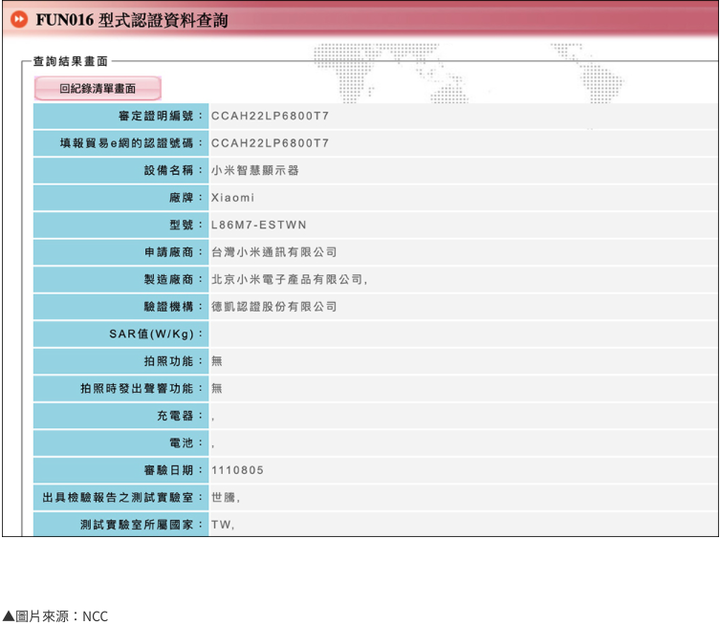This screenshot has height=625, width=720.
Task: Select the test lab value 世騰
Action: click(x=224, y=497)
